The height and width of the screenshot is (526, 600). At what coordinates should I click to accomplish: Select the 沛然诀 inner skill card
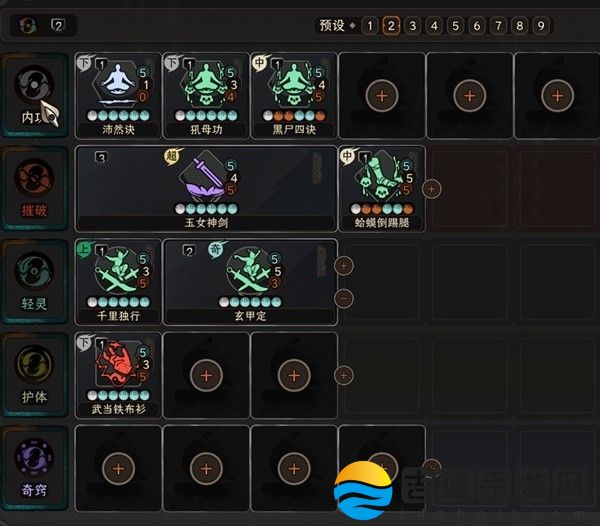coord(118,96)
